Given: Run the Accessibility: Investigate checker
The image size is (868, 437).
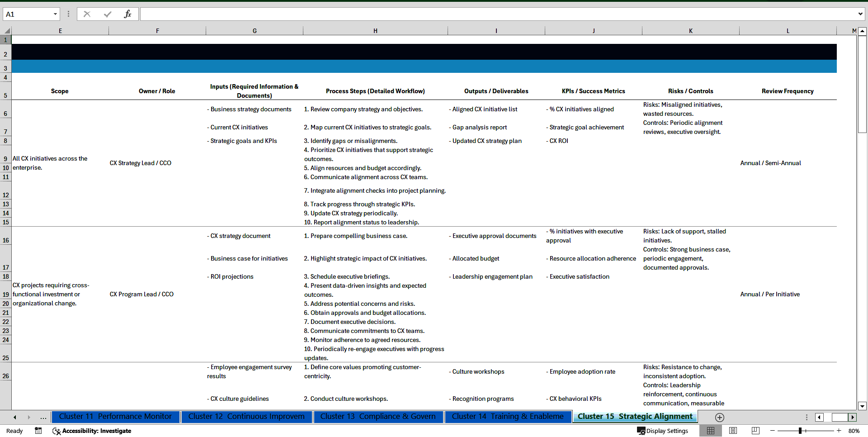Looking at the screenshot, I should coord(92,431).
